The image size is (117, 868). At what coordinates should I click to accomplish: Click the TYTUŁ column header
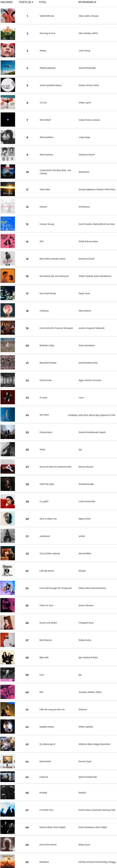click(42, 2)
